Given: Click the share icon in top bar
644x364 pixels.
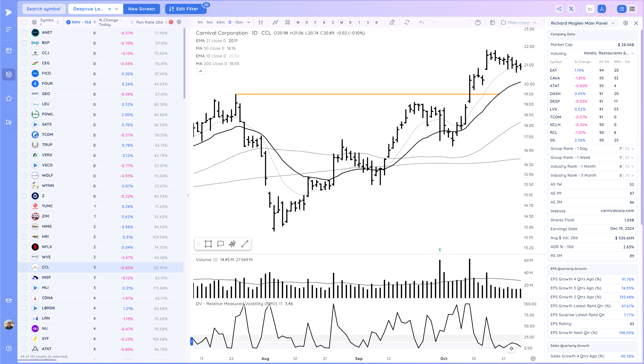Looking at the screenshot, I should tap(559, 9).
